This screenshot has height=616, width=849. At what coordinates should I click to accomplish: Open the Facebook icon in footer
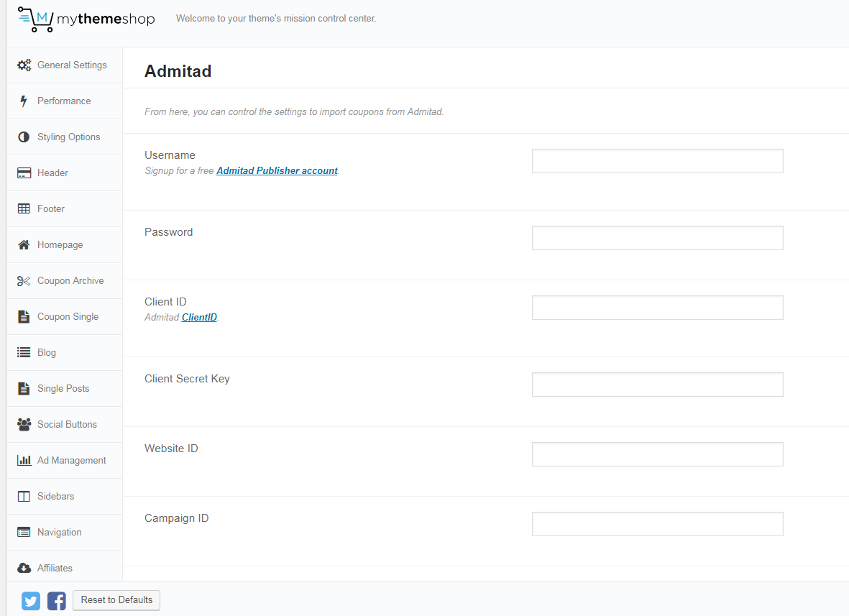56,600
